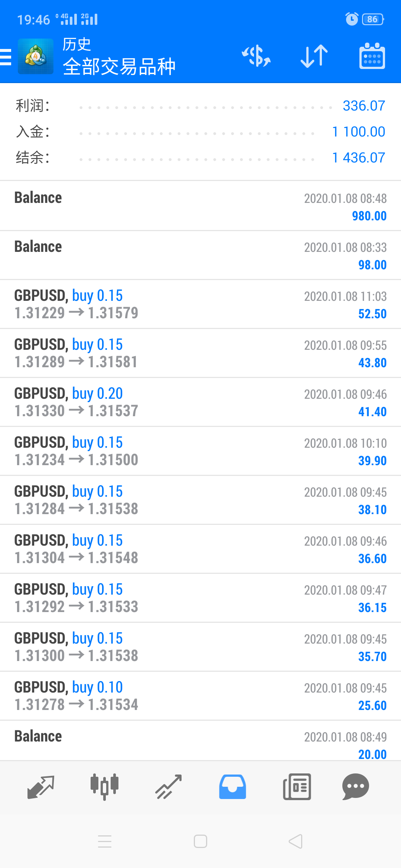Tap the GBPUSD trade closed at 10:10
Image resolution: width=401 pixels, height=868 pixels.
[x=200, y=451]
